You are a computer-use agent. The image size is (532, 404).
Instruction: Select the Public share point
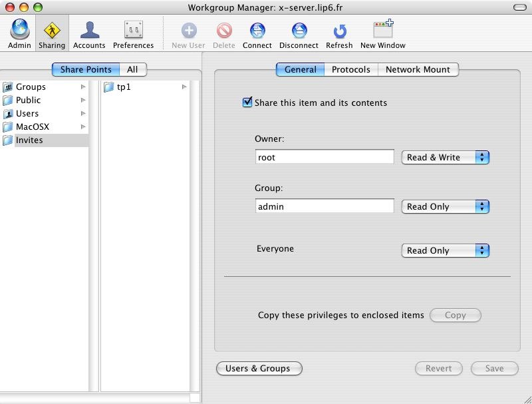click(29, 100)
